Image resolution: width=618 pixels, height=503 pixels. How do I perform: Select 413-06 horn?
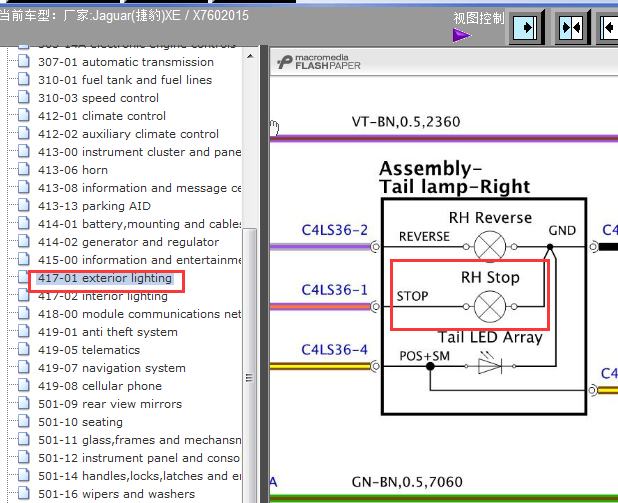[73, 170]
